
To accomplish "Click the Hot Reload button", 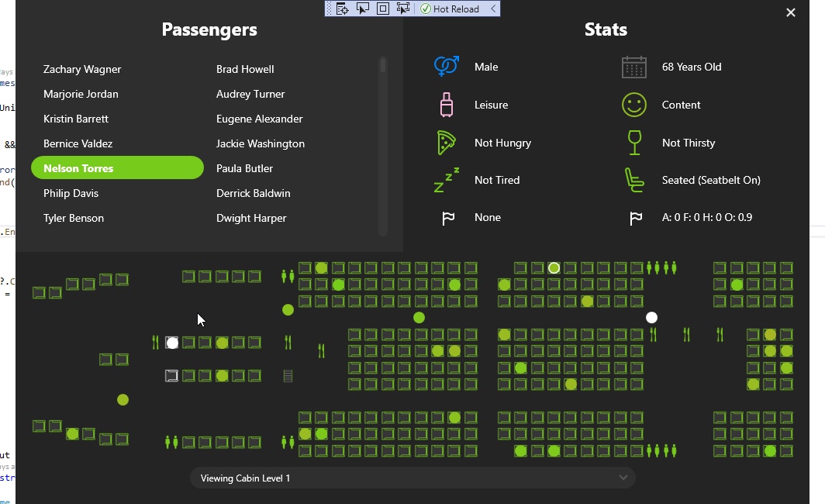I will (450, 9).
